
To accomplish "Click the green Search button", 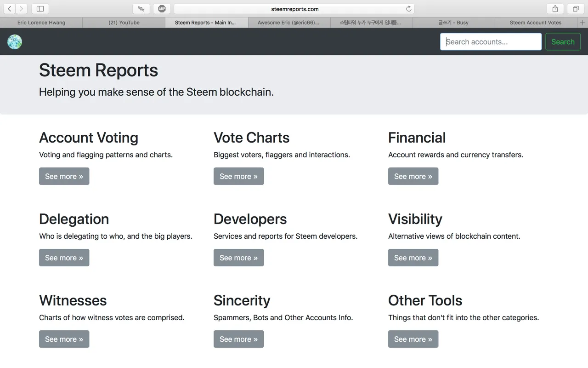I will pos(563,42).
